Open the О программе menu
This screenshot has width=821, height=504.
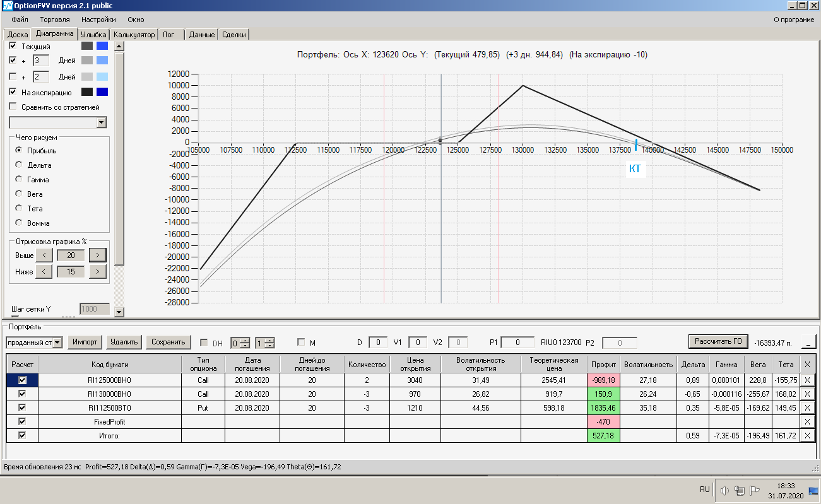[794, 20]
